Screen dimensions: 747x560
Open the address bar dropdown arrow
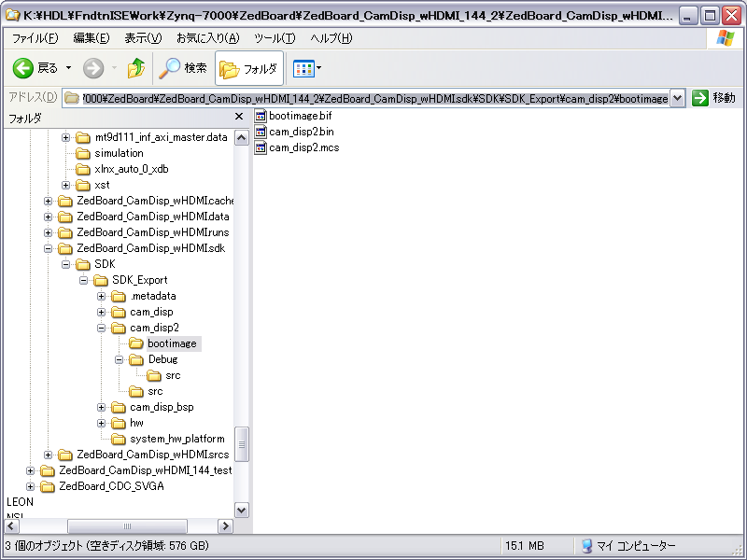[678, 99]
